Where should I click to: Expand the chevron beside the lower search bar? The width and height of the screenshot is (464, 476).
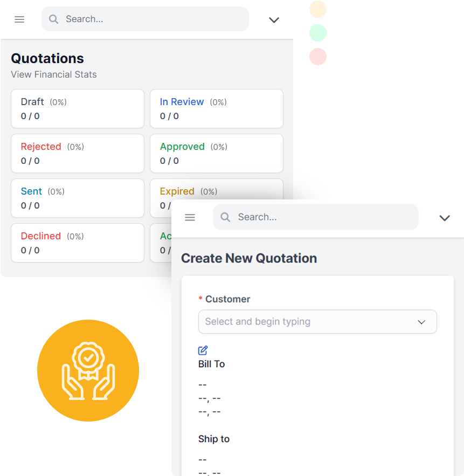(445, 218)
